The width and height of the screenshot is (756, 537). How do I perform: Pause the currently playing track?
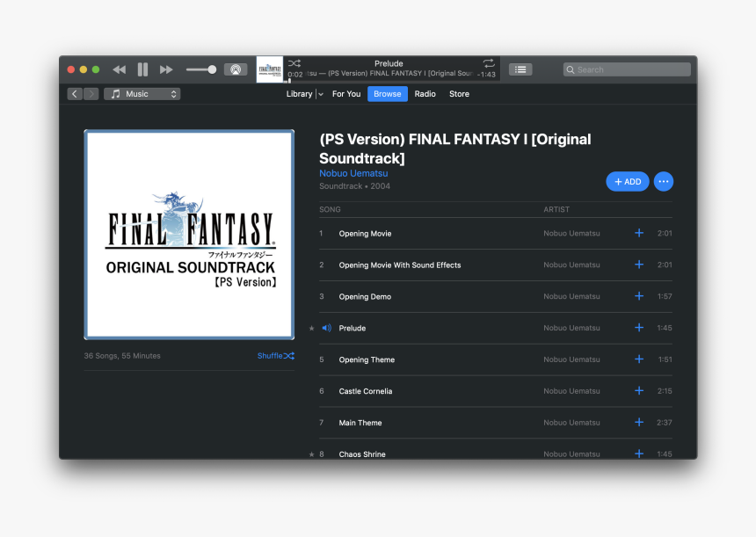click(x=142, y=69)
